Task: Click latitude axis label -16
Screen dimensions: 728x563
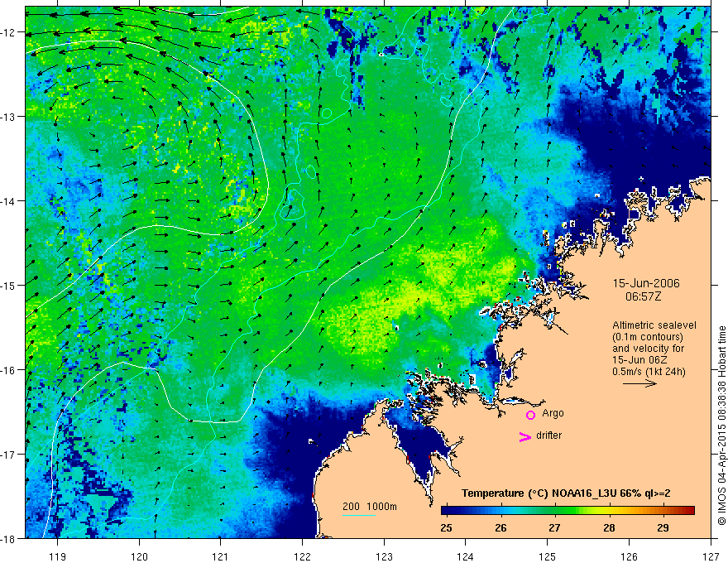Action: coord(8,370)
